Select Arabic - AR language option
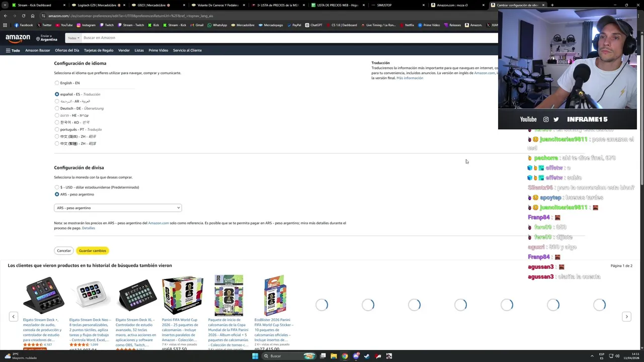This screenshot has width=644, height=362. 57,101
